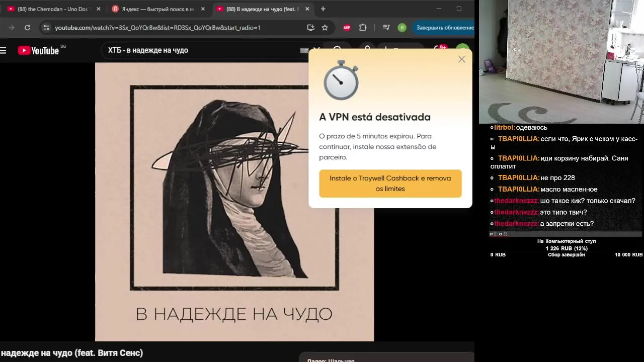
Task: Click chat message это типо твич?
Action: click(x=563, y=212)
